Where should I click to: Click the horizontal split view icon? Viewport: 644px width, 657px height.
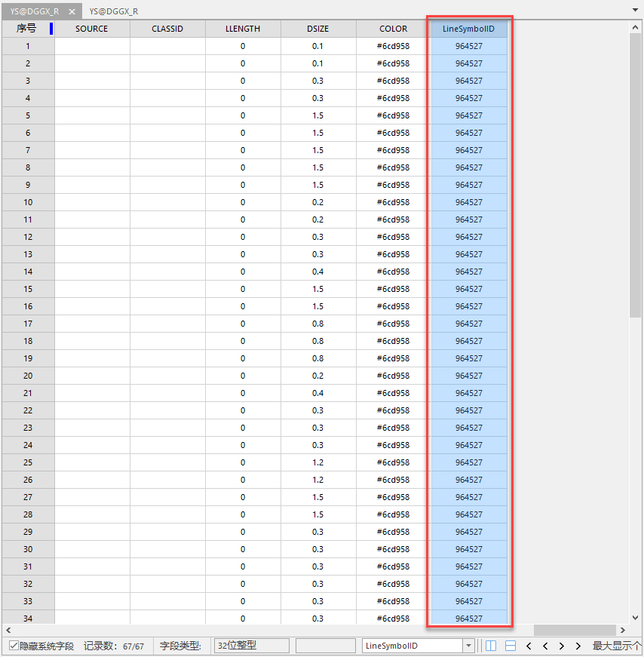click(510, 646)
